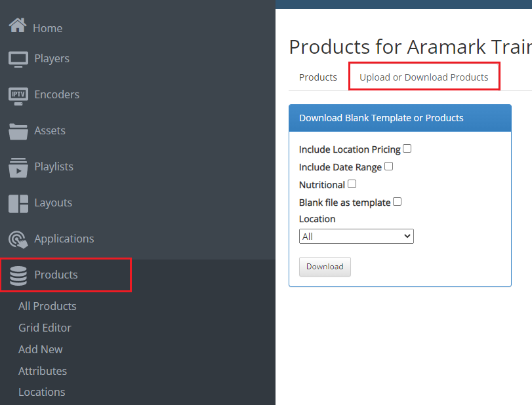Image resolution: width=532 pixels, height=405 pixels.
Task: Enable Include Location Pricing checkbox
Action: (407, 149)
